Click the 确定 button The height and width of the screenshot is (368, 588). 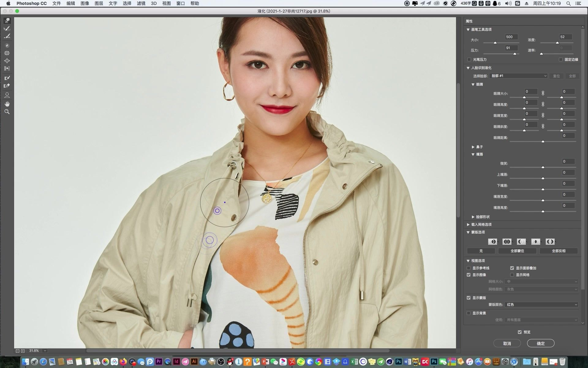541,343
